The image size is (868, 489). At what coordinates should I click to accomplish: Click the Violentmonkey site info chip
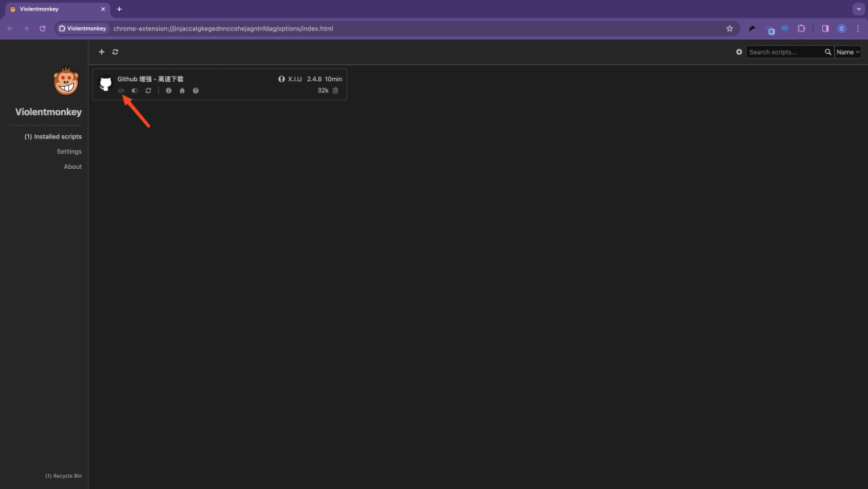point(83,29)
